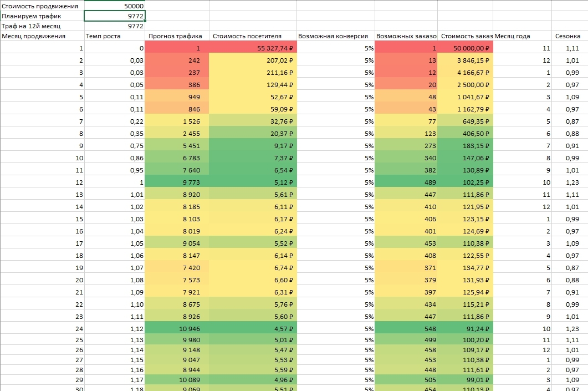Click the visitor cost cell 4,57 ₽
This screenshot has width=588, height=391.
click(x=253, y=329)
